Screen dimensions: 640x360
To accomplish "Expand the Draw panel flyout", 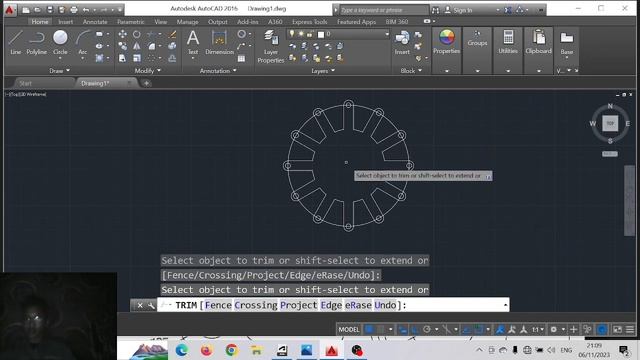I will click(59, 71).
